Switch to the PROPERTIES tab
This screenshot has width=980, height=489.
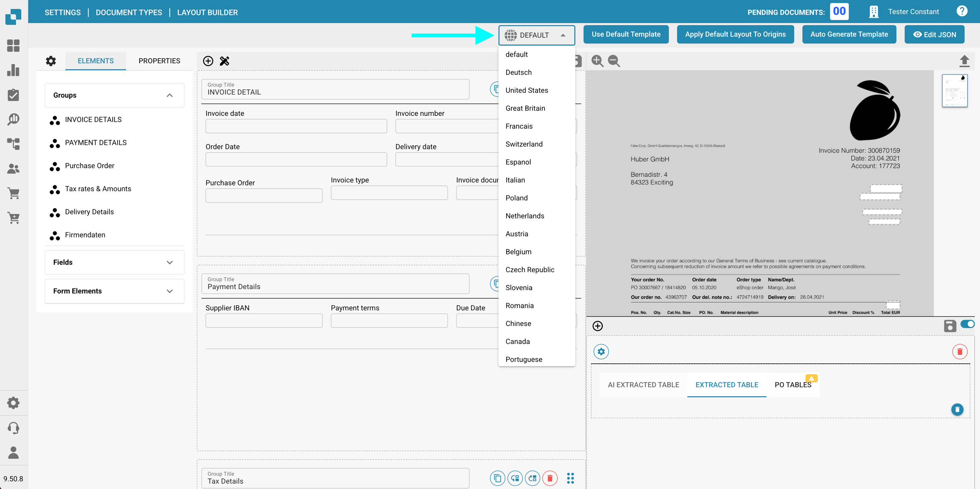pyautogui.click(x=159, y=61)
